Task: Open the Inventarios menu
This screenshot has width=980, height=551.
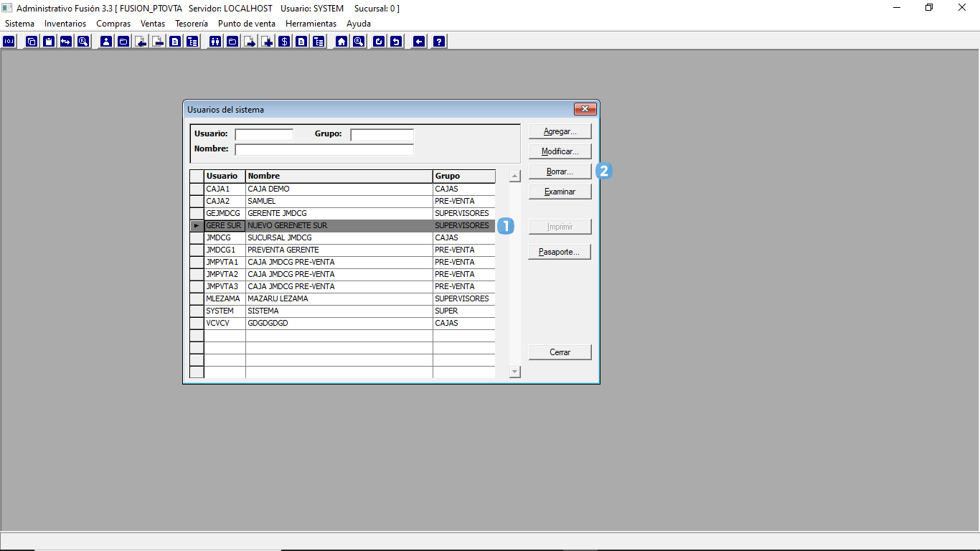Action: coord(65,24)
